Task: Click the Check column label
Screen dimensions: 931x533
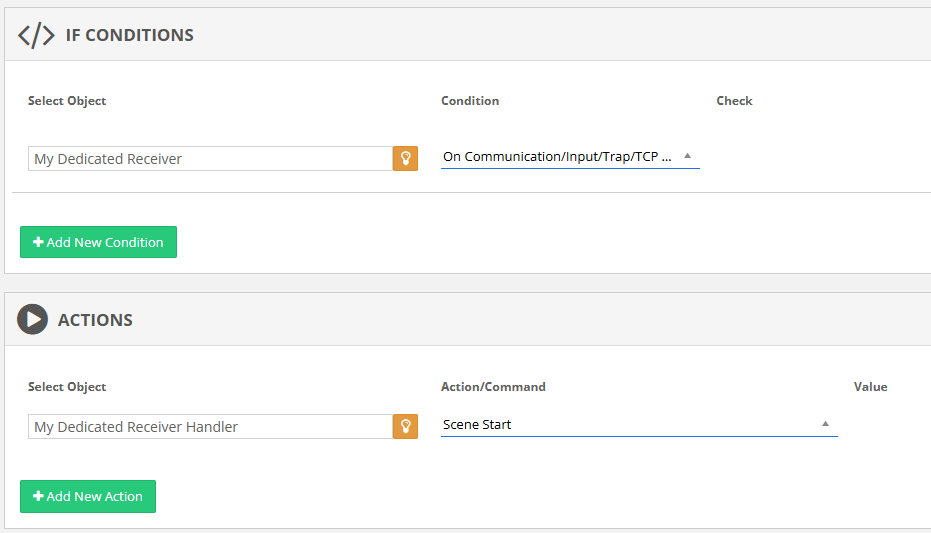Action: (734, 101)
